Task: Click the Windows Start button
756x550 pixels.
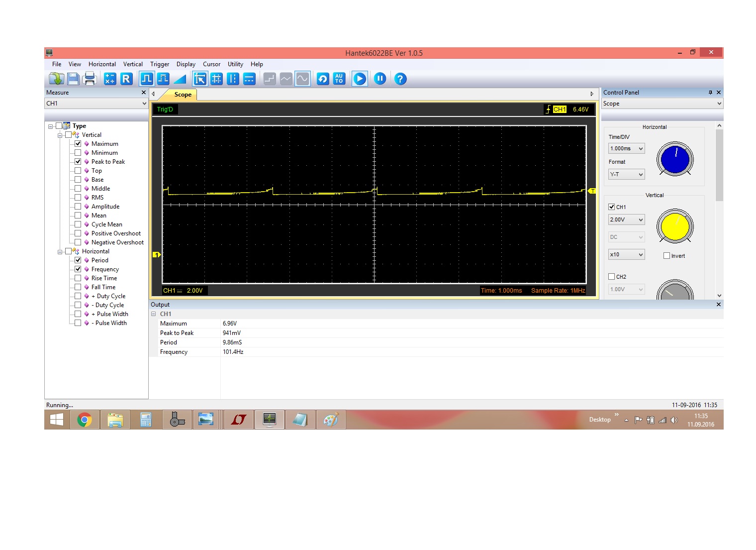Action: tap(57, 420)
